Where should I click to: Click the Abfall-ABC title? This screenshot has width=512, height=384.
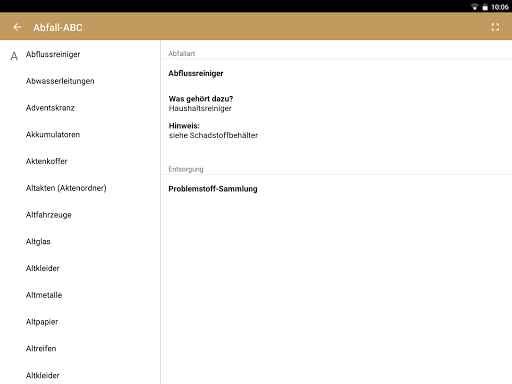pos(58,27)
